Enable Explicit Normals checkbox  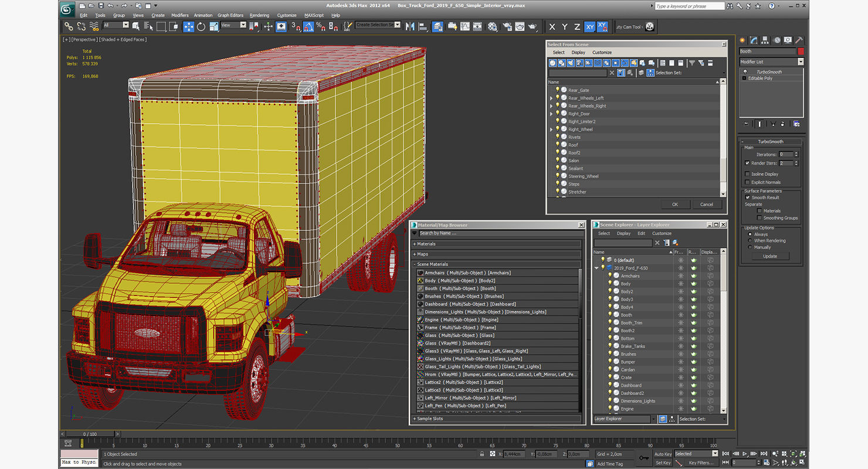point(747,182)
